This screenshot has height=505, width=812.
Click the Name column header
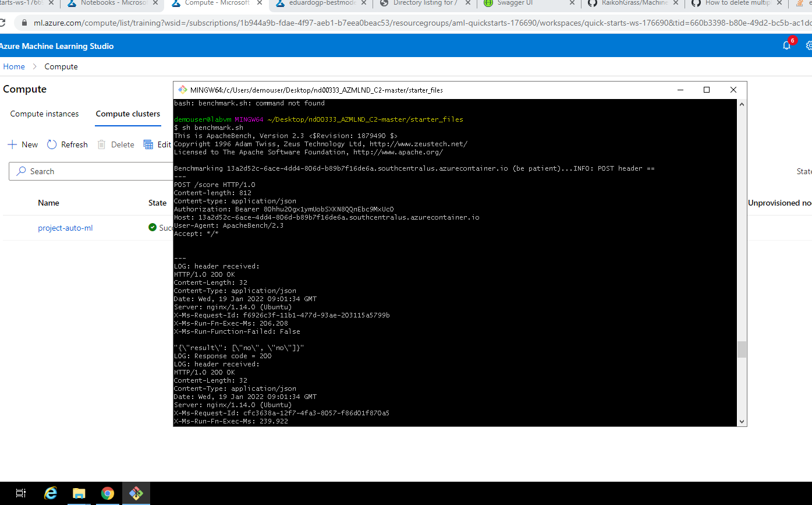click(48, 203)
